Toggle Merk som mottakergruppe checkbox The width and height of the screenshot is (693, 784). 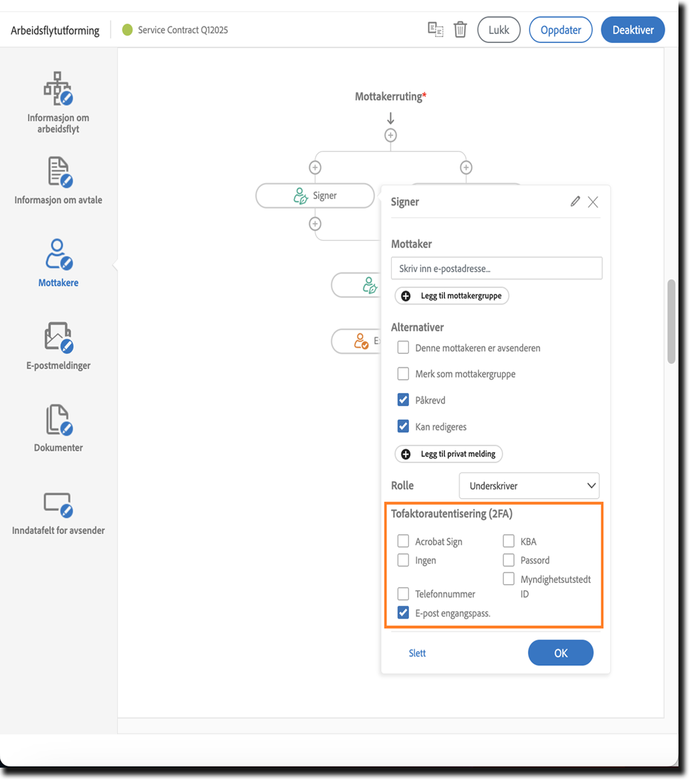click(403, 374)
